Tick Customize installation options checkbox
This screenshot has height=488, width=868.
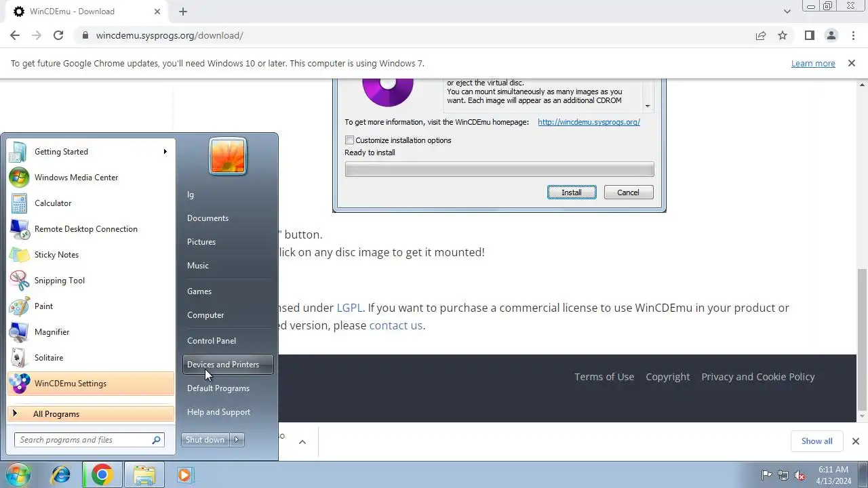349,140
